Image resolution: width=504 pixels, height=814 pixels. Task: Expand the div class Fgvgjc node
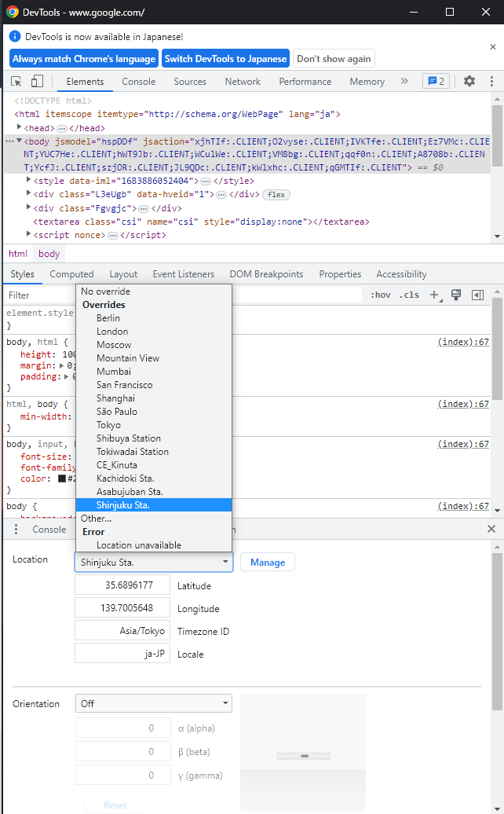(x=28, y=207)
